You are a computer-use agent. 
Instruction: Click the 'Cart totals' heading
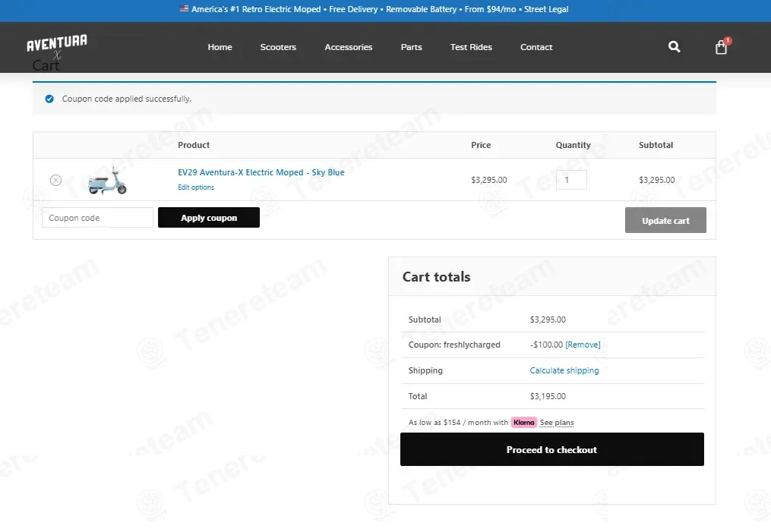[436, 277]
